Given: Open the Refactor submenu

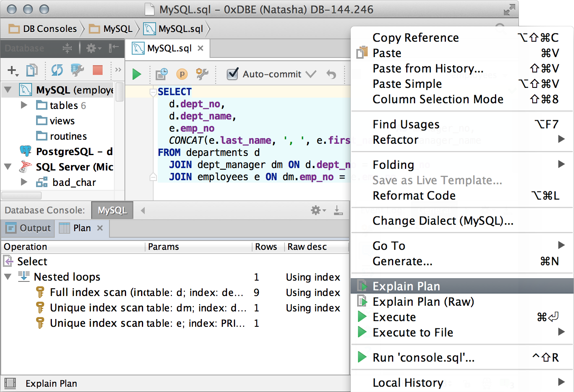Looking at the screenshot, I should [462, 140].
